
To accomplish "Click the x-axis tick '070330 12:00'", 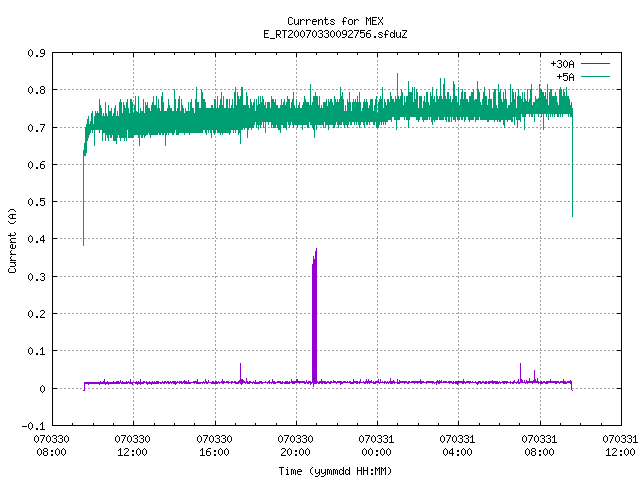I will [133, 446].
